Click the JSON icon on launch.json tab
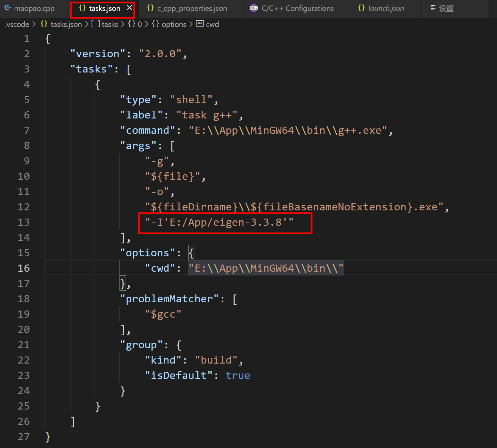 [362, 8]
